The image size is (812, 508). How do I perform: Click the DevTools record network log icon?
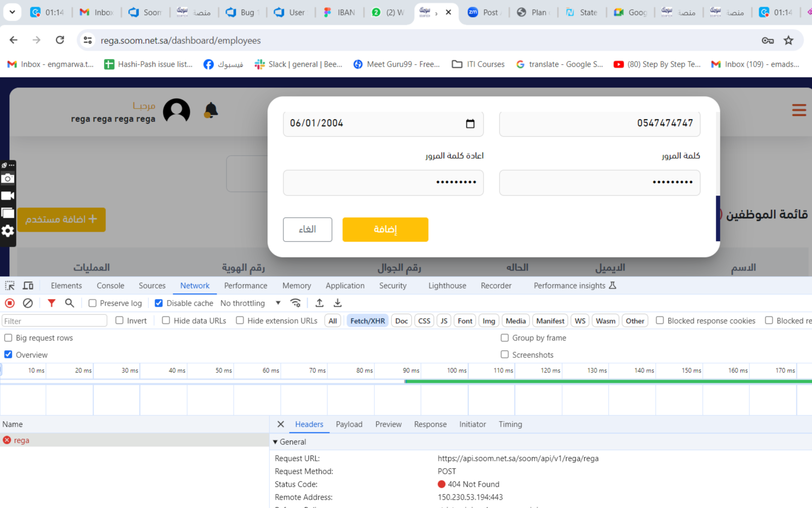pos(10,303)
